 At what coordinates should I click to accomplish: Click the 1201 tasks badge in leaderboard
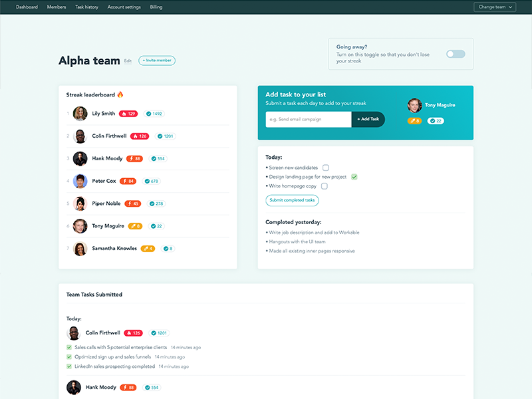[165, 136]
